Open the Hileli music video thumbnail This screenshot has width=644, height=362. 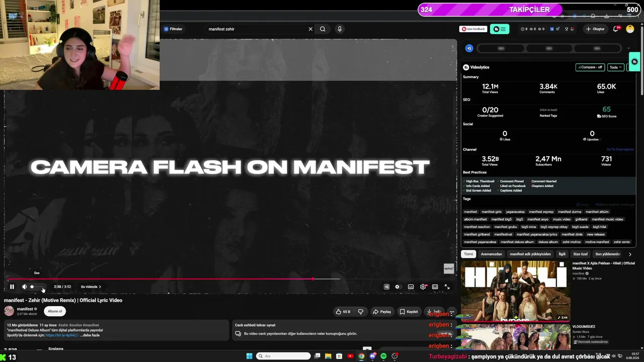pyautogui.click(x=516, y=291)
